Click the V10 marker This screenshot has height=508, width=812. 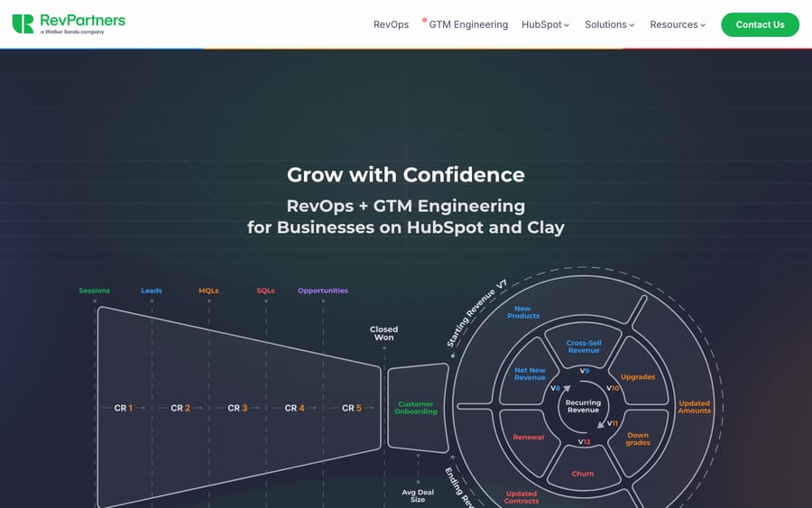point(613,388)
